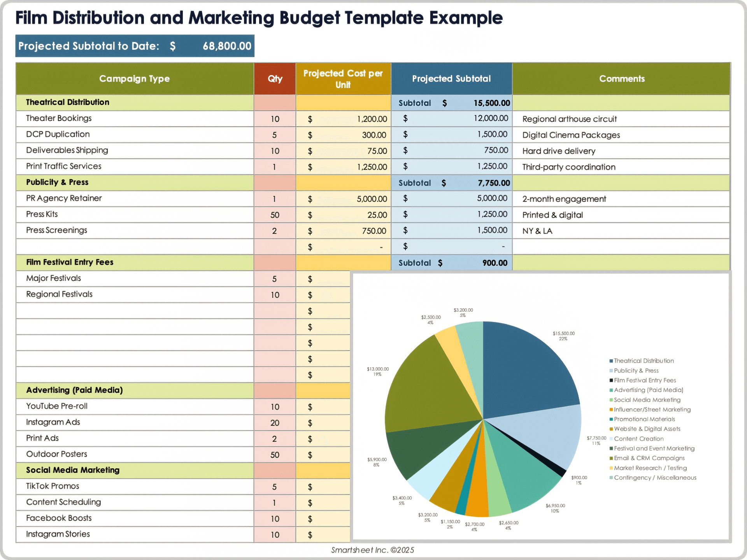The image size is (747, 560).
Task: Select the Theater Bookings quantity cell
Action: [x=275, y=119]
